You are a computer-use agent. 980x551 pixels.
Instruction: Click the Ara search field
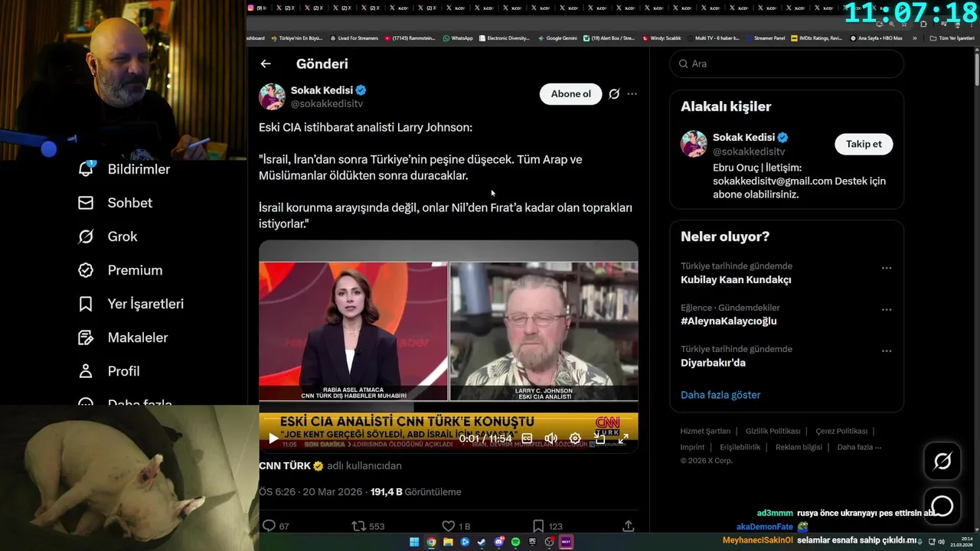[x=787, y=64]
